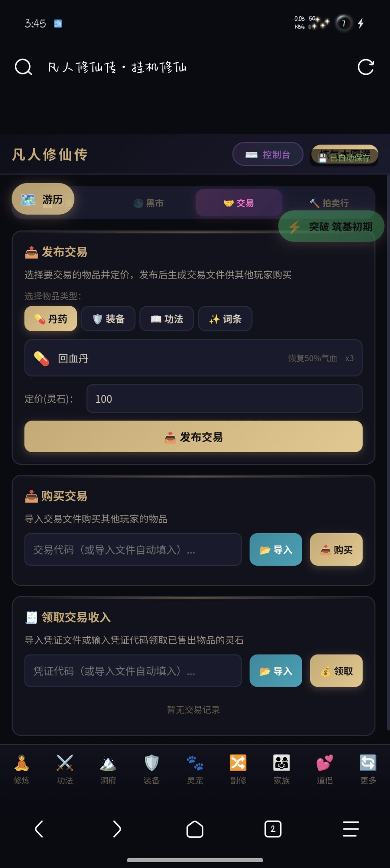Select the 回血丹 item row
The image size is (390, 868).
(x=193, y=358)
